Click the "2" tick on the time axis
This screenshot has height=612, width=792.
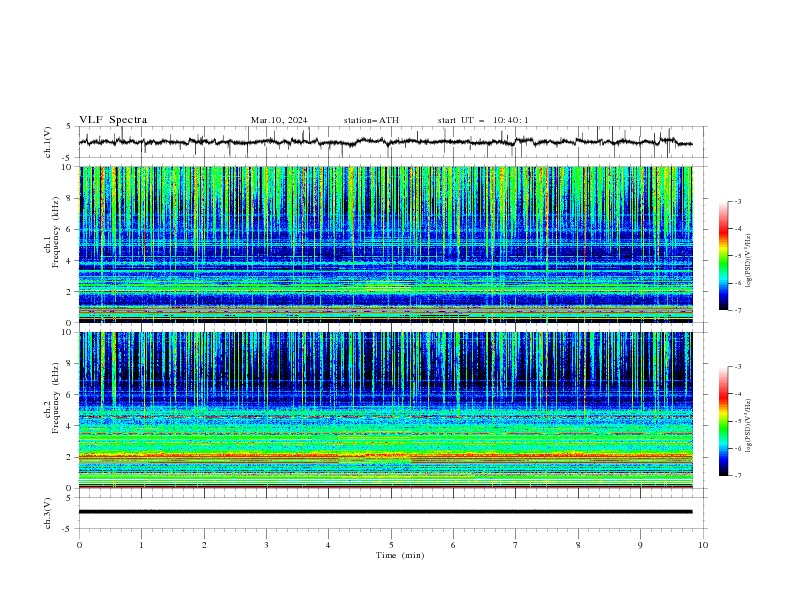point(204,545)
